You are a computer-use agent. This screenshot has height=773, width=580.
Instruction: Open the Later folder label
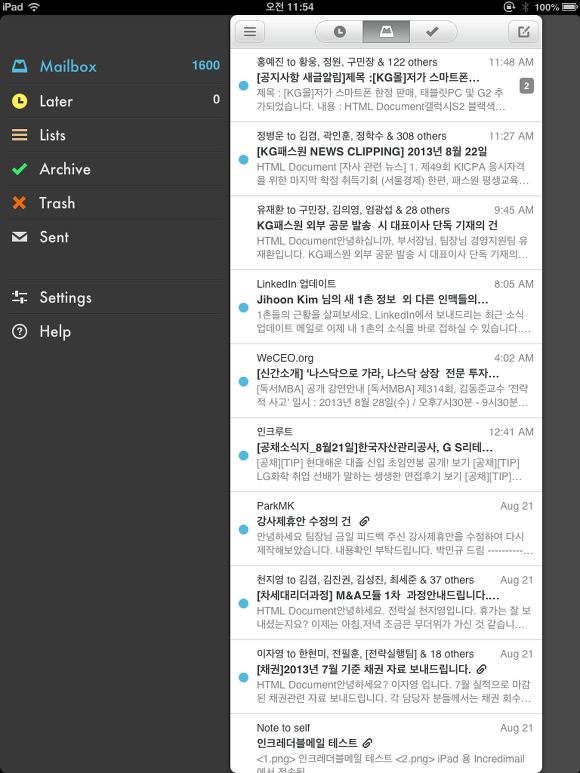[56, 101]
